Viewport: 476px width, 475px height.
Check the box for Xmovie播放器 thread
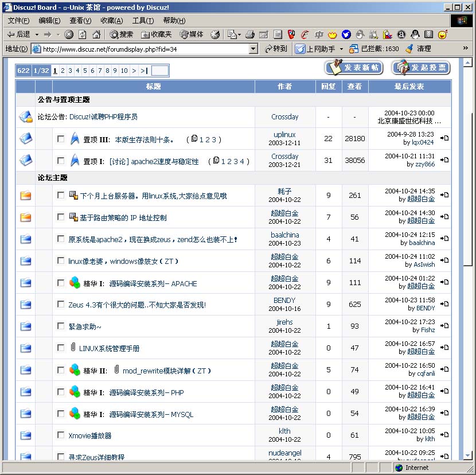(x=61, y=435)
